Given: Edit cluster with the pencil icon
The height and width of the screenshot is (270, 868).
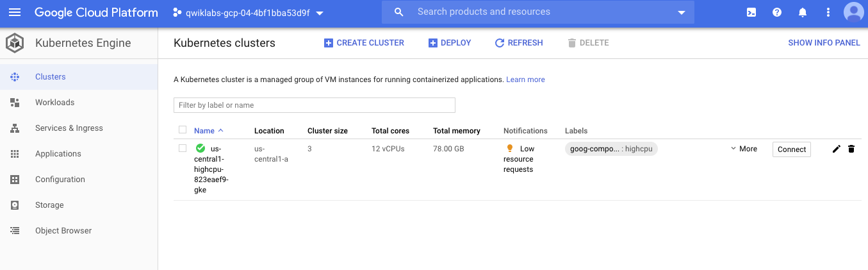Looking at the screenshot, I should [836, 149].
